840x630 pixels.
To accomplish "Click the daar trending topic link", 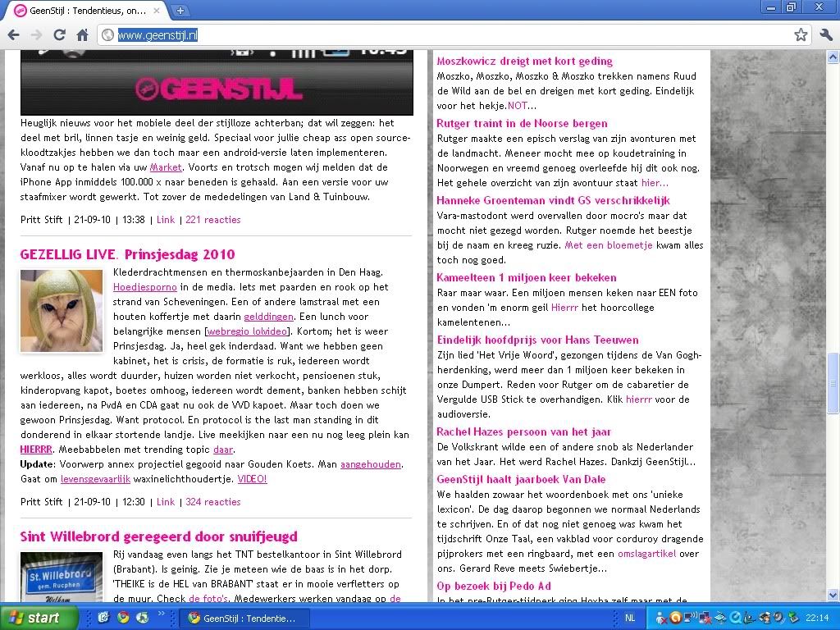I will [x=223, y=450].
